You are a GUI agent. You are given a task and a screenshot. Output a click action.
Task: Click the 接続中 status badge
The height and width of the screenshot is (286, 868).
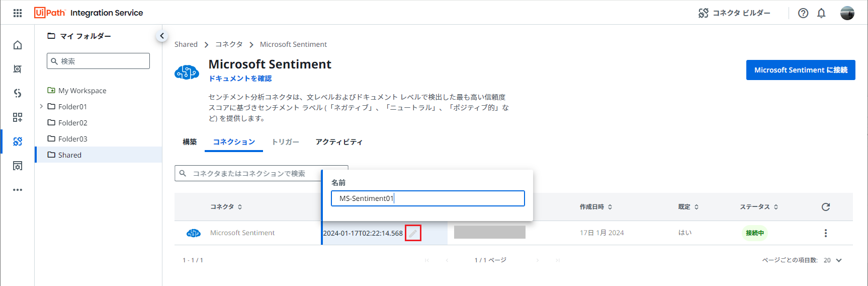(755, 233)
